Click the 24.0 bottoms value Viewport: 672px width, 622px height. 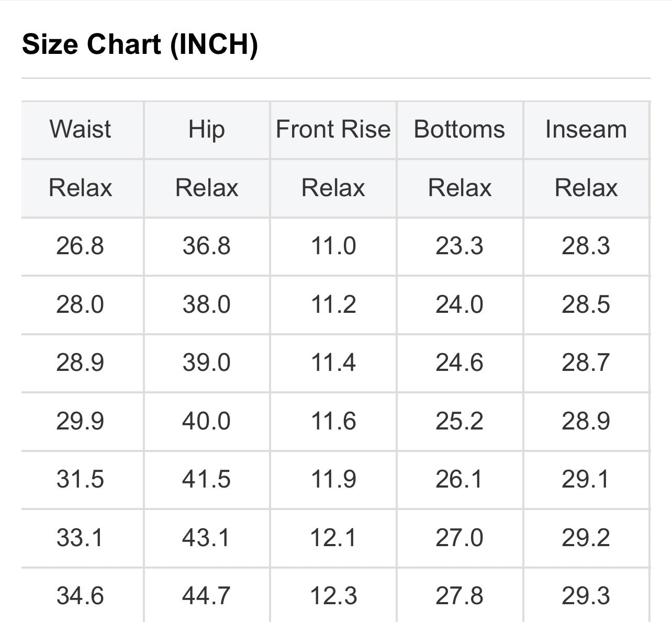(460, 304)
